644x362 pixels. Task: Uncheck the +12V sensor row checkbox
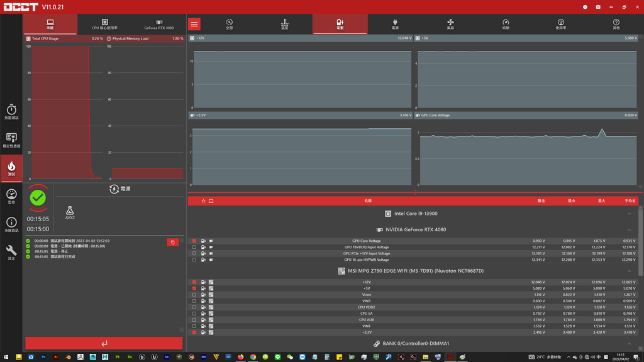click(x=194, y=282)
